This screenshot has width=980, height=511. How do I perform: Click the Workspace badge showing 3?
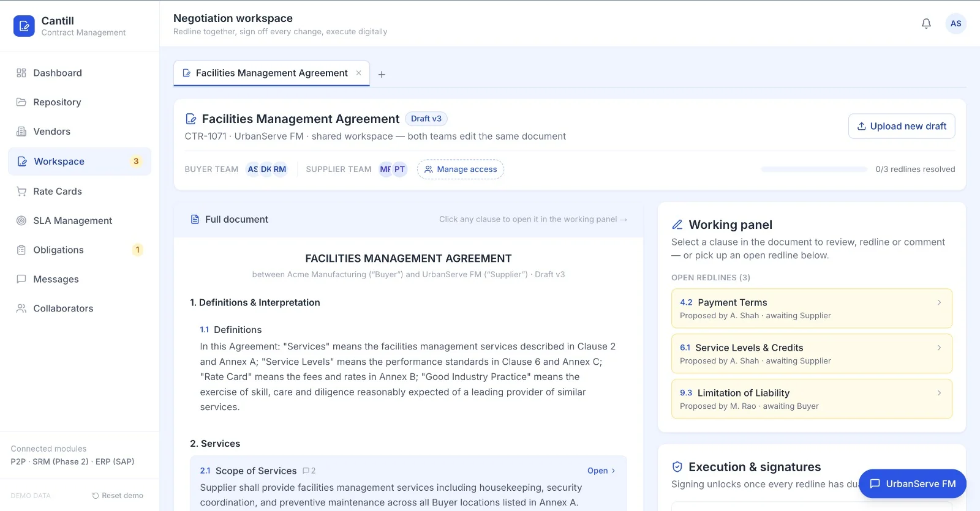click(136, 162)
